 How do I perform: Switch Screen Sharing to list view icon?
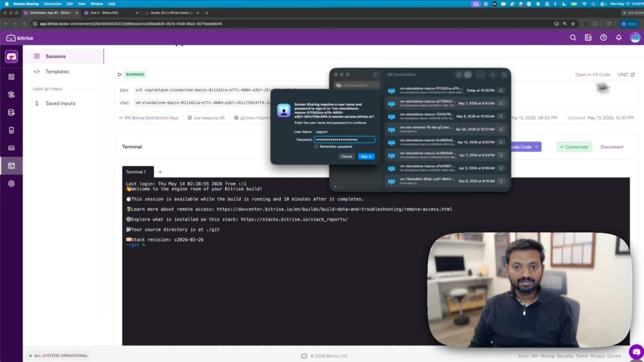point(467,75)
